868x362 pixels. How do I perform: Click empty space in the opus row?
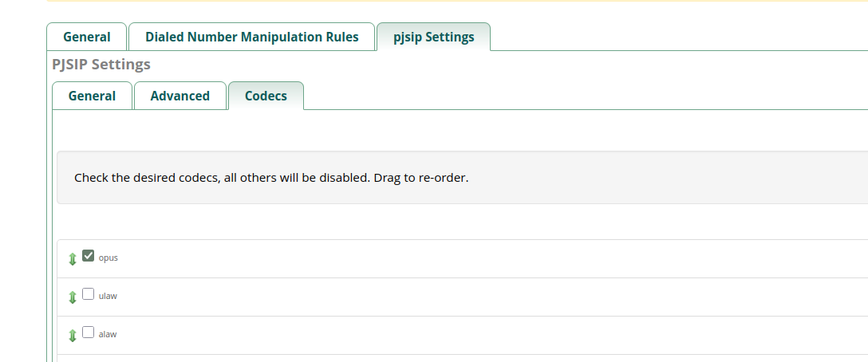(x=479, y=258)
